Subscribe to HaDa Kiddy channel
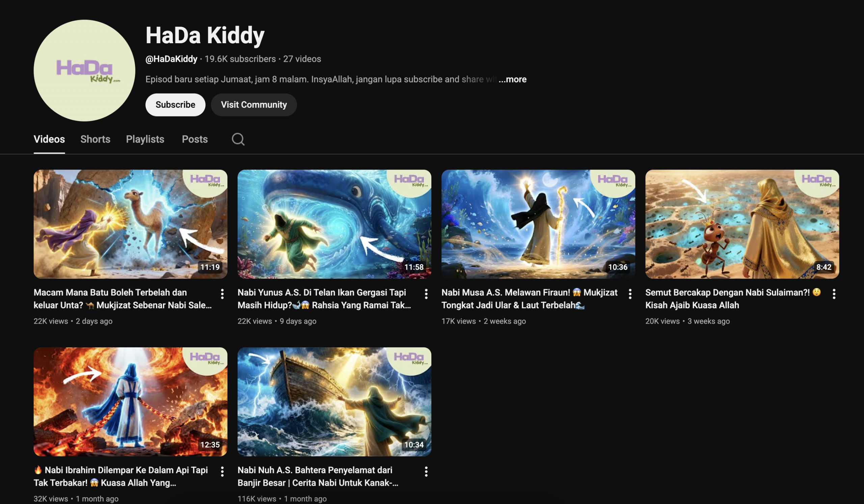The width and height of the screenshot is (864, 504). coord(175,105)
